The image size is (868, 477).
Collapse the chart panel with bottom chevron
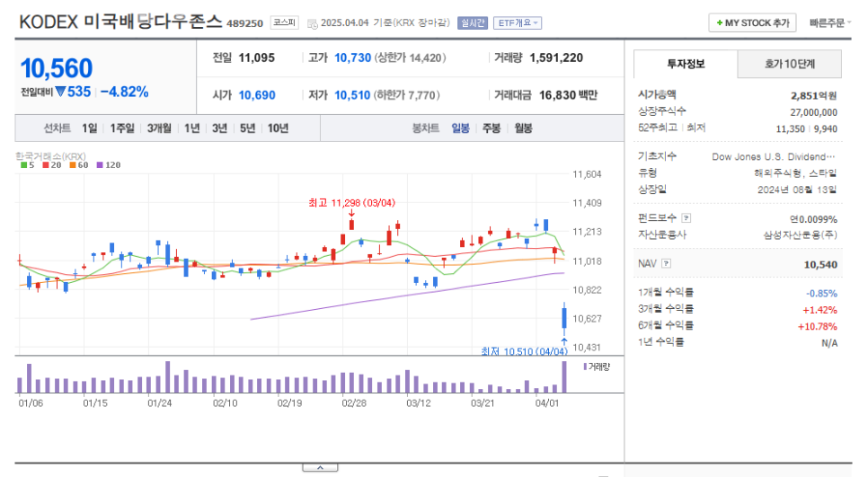(320, 468)
